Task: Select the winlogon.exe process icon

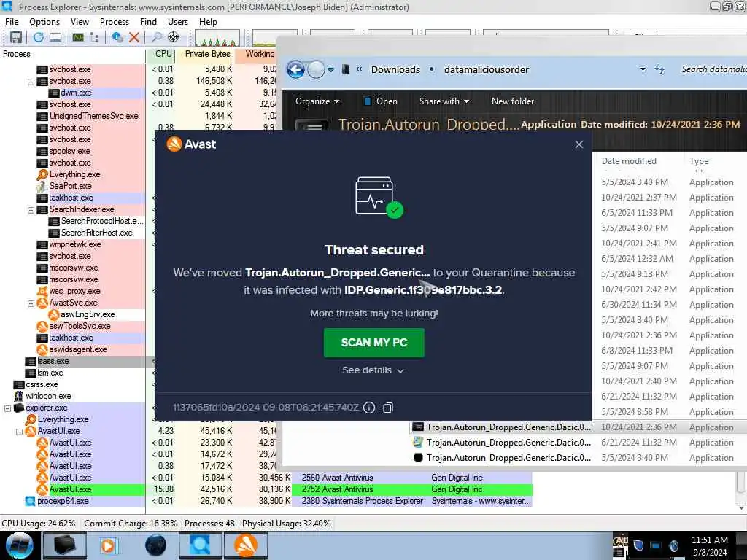Action: coord(19,396)
